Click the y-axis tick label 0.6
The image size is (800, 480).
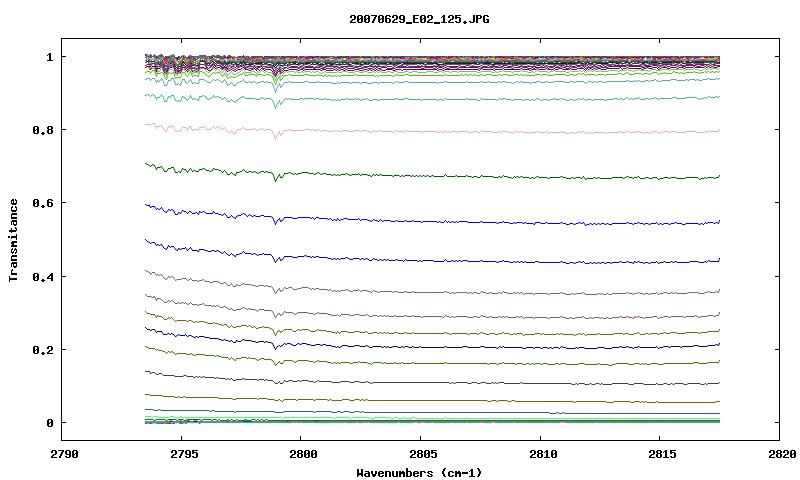pyautogui.click(x=43, y=203)
